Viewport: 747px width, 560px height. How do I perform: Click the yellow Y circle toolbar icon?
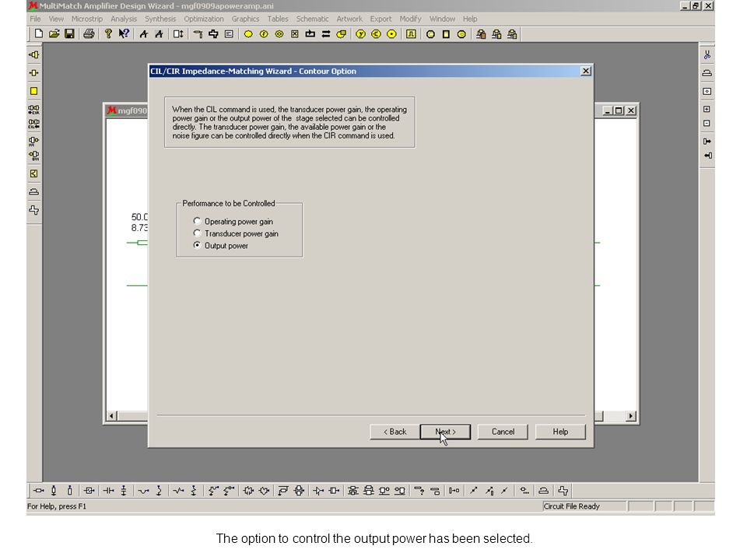(x=360, y=34)
